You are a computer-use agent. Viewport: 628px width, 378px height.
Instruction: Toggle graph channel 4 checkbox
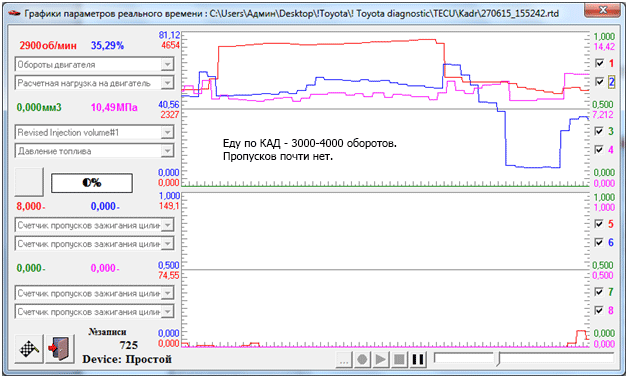tap(599, 150)
